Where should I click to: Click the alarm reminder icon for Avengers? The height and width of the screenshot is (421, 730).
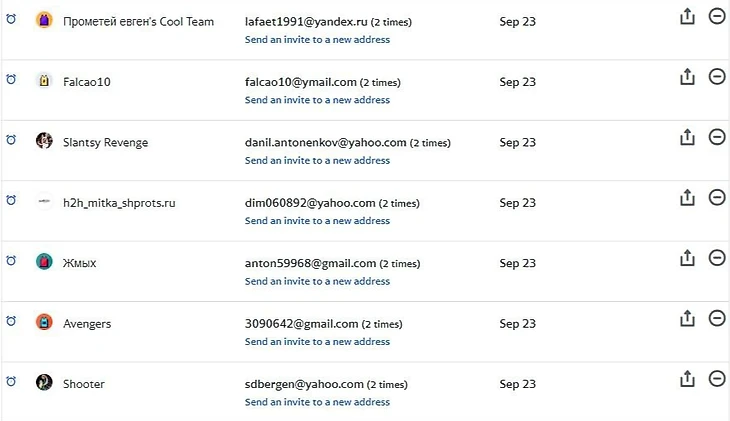[11, 322]
